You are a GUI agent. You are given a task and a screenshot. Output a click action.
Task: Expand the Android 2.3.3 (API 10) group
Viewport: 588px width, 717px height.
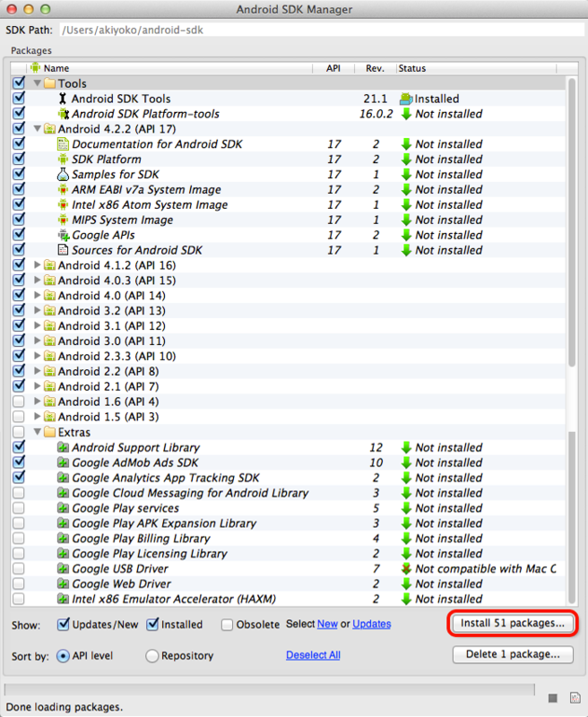(37, 356)
